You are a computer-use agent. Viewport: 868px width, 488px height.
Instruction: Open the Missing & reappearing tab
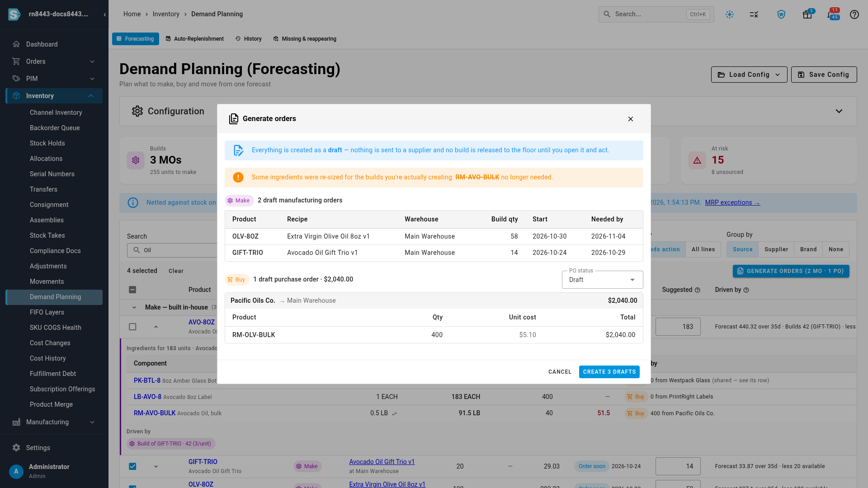tap(305, 39)
